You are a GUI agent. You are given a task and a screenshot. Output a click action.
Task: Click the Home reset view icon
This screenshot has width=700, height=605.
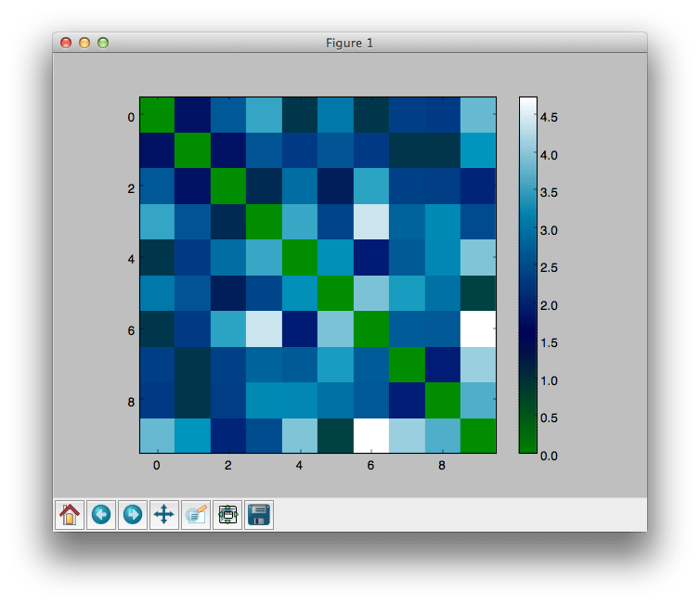70,515
